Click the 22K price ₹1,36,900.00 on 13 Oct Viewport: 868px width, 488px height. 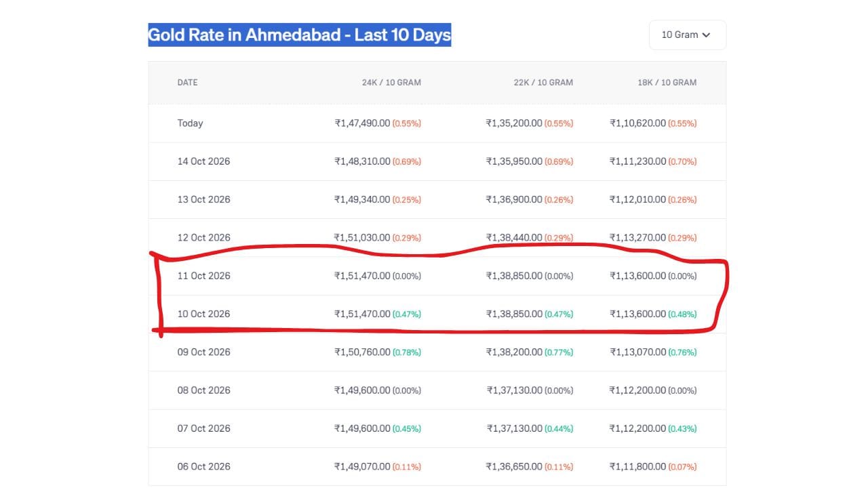514,199
